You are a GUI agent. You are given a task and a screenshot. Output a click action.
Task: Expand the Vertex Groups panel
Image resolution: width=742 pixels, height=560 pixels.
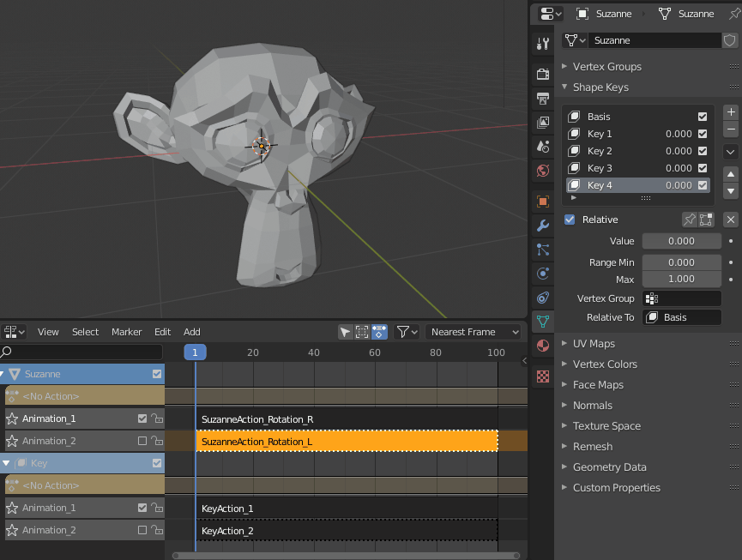pos(607,67)
